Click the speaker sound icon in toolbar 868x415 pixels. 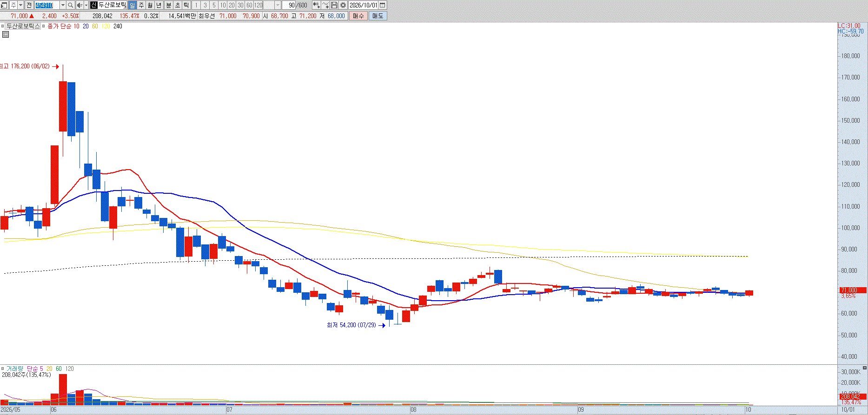point(80,5)
